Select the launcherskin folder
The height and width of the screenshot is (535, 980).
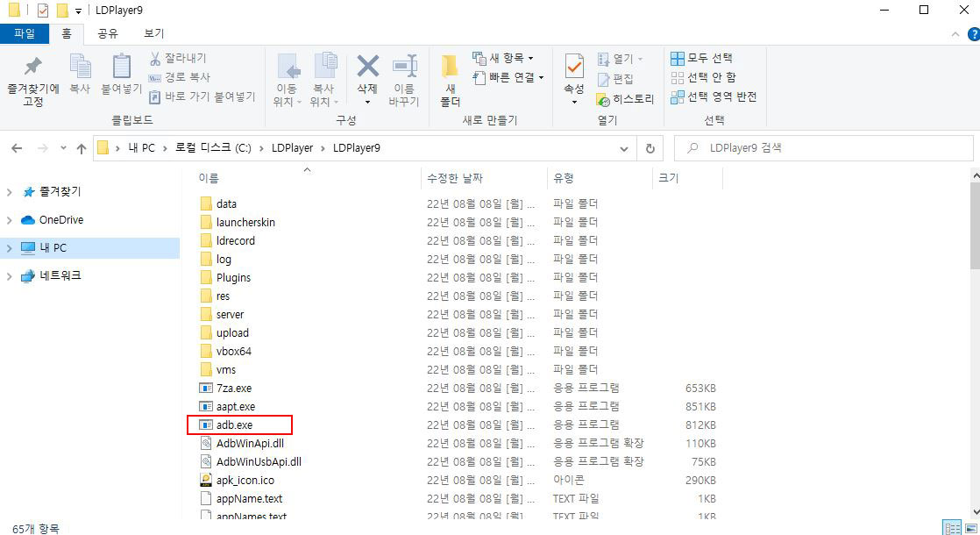click(238, 223)
